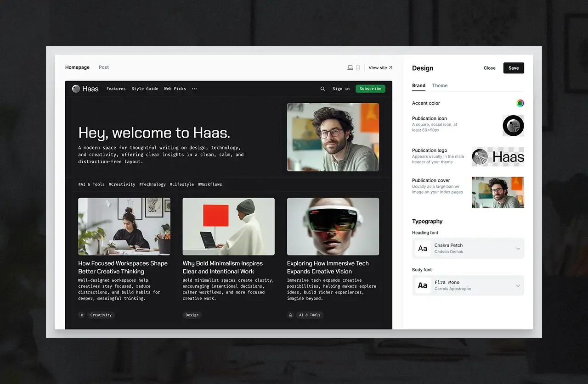The height and width of the screenshot is (384, 588).
Task: Click the icon beside the Creativity tag
Action: pos(82,315)
